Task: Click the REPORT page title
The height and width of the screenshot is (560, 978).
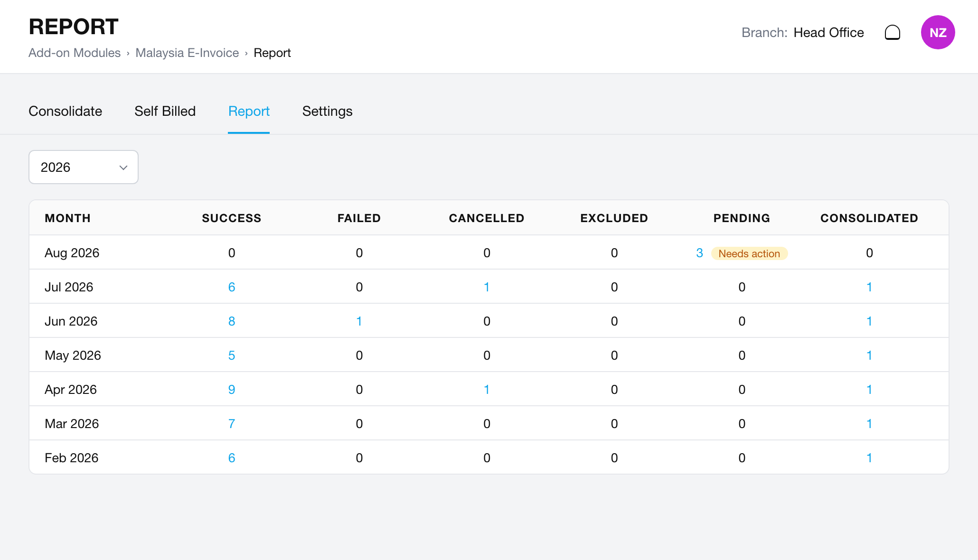Action: [74, 27]
